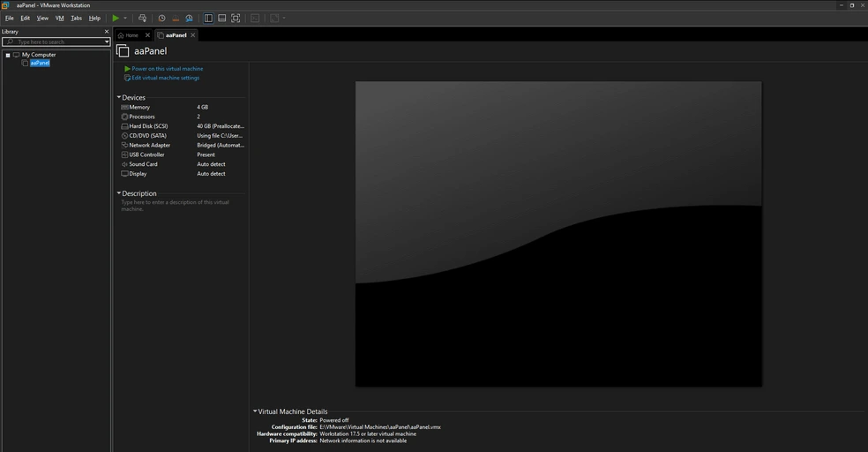Click the Bridged (Automatic) network value
The image size is (868, 452).
click(221, 145)
